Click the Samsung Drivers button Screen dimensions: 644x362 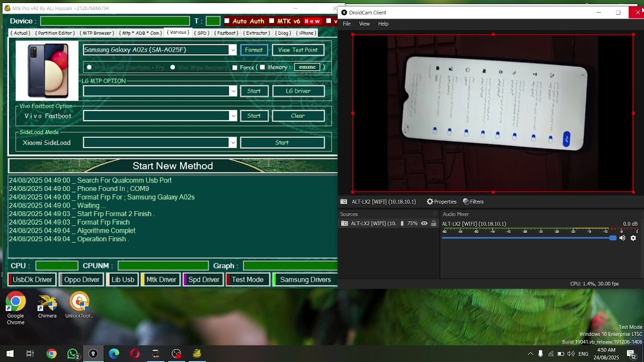pyautogui.click(x=304, y=280)
